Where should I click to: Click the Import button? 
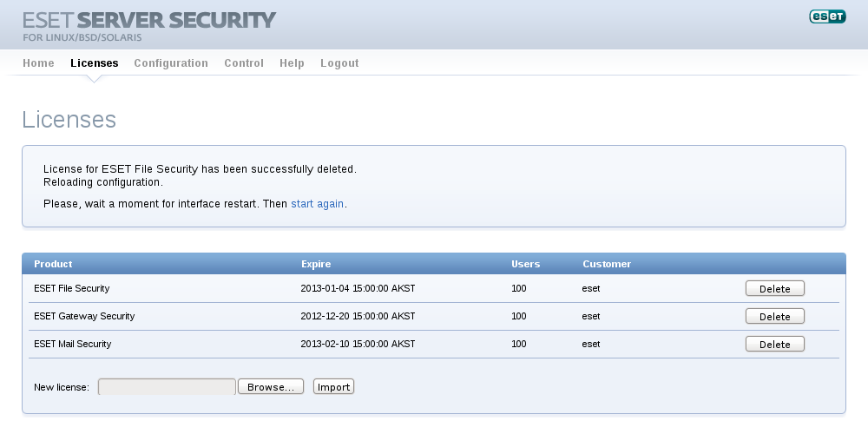coord(334,386)
